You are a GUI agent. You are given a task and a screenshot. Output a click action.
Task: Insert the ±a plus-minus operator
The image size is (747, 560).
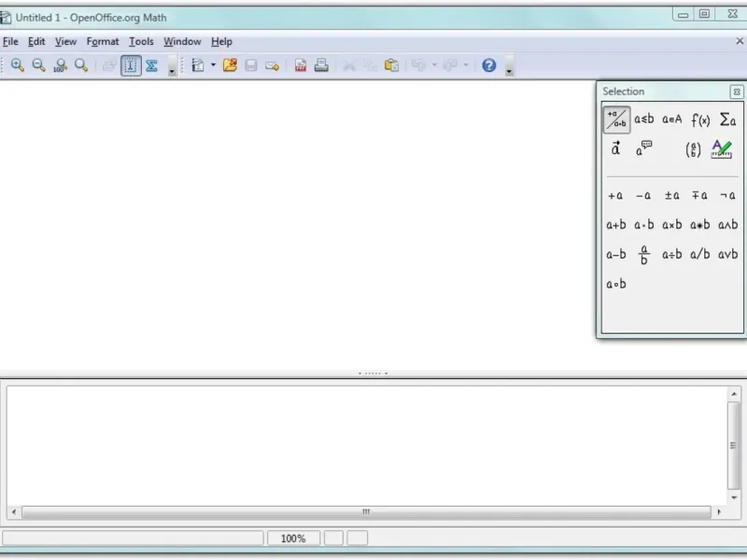(671, 195)
